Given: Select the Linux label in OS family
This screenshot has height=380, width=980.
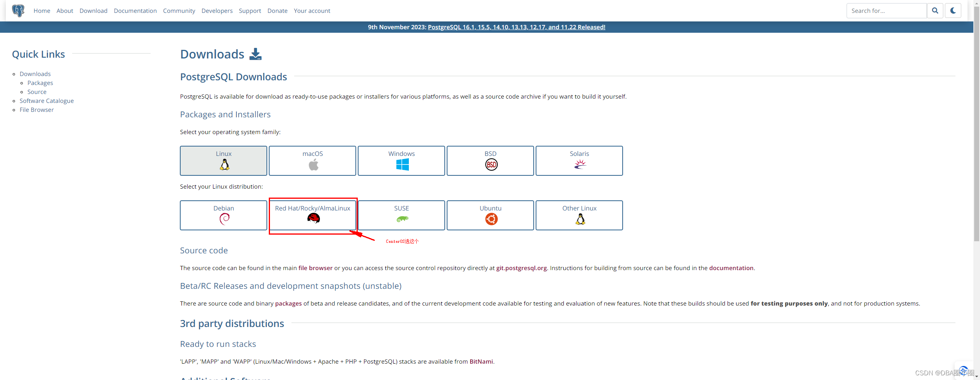Looking at the screenshot, I should point(224,154).
